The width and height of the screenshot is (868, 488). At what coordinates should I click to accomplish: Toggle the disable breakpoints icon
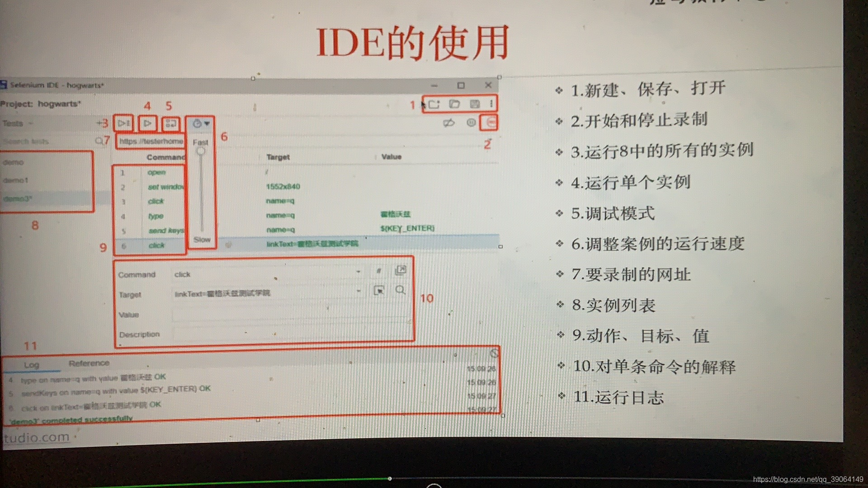pyautogui.click(x=448, y=123)
